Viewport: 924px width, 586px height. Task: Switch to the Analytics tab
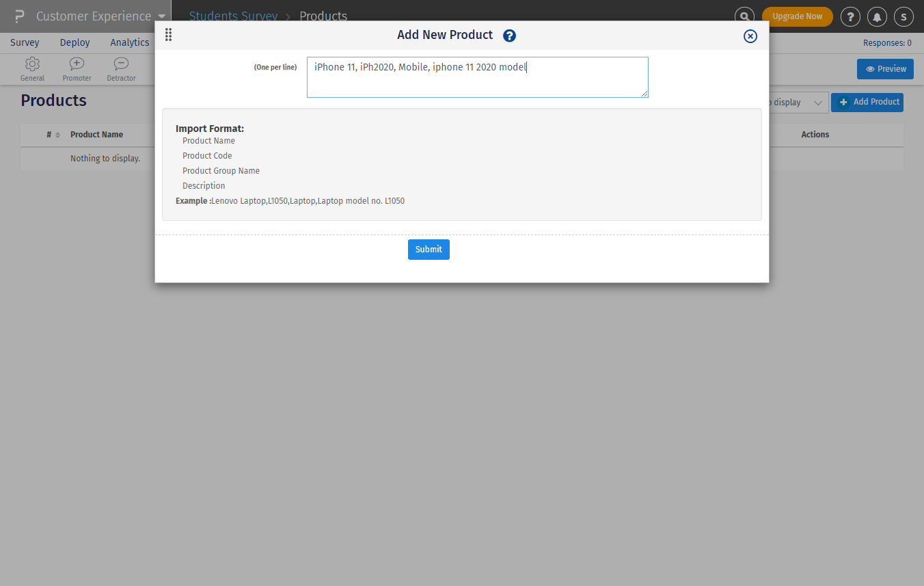(130, 42)
